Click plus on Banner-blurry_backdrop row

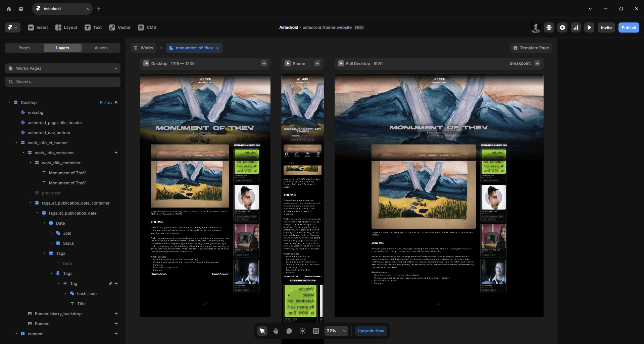[116, 314]
